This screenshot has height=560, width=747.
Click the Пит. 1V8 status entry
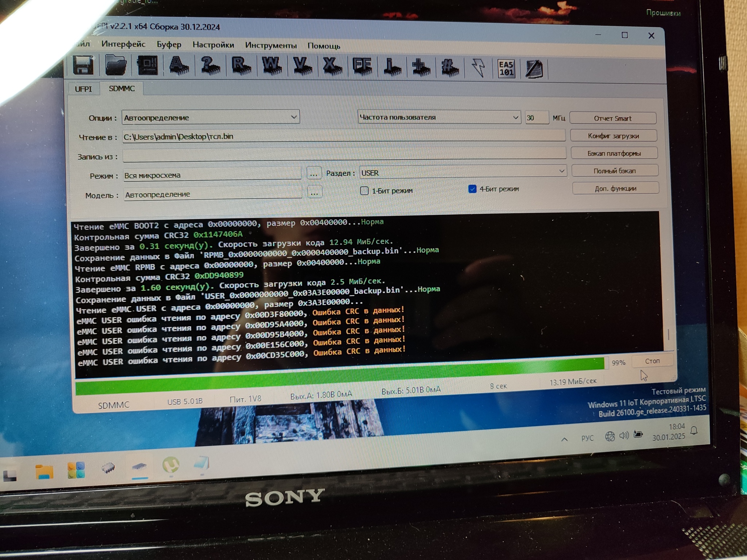click(245, 399)
